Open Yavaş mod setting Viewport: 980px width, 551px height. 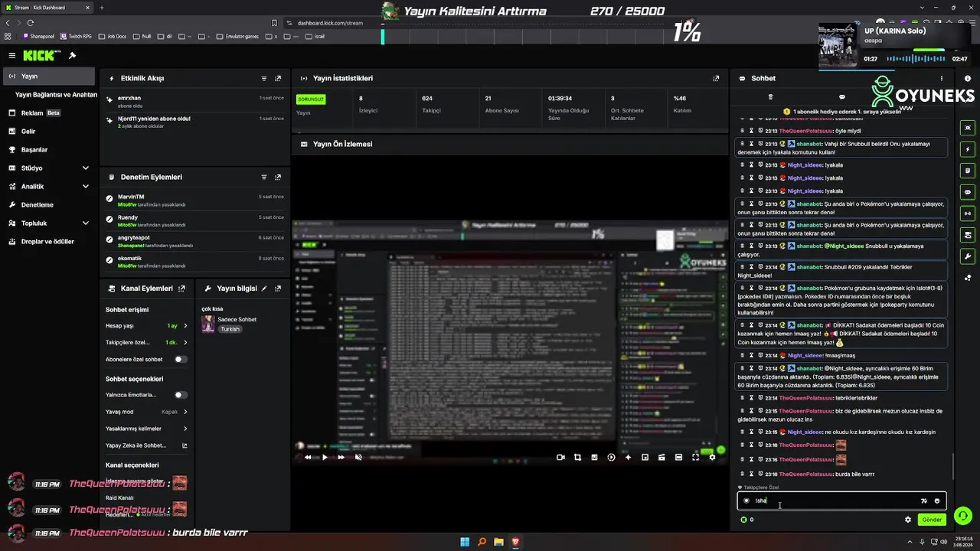(147, 412)
